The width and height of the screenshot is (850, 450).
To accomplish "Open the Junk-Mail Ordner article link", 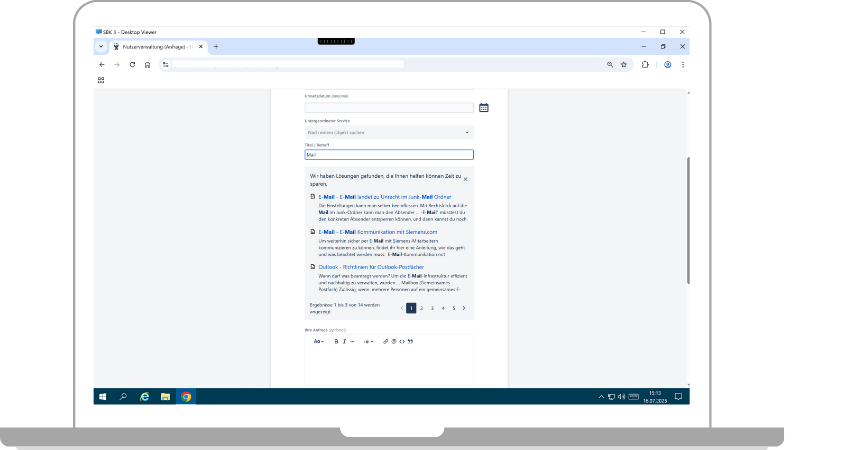I will [385, 197].
